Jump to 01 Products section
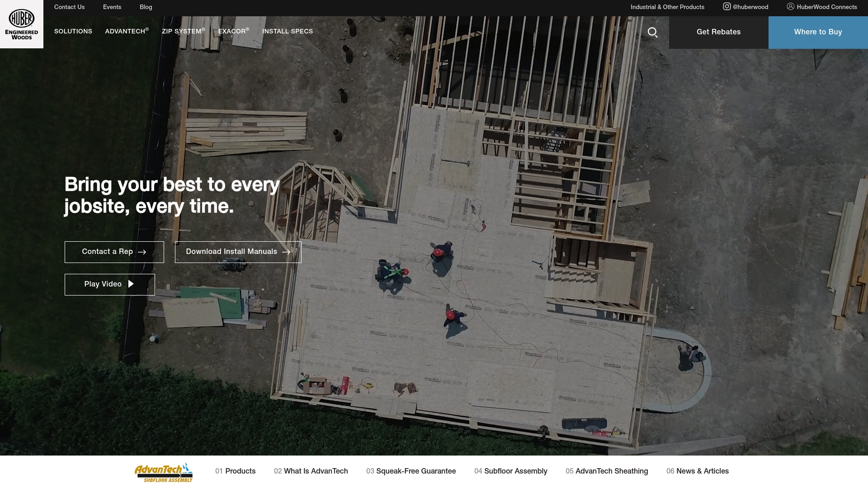The image size is (868, 488). point(235,471)
